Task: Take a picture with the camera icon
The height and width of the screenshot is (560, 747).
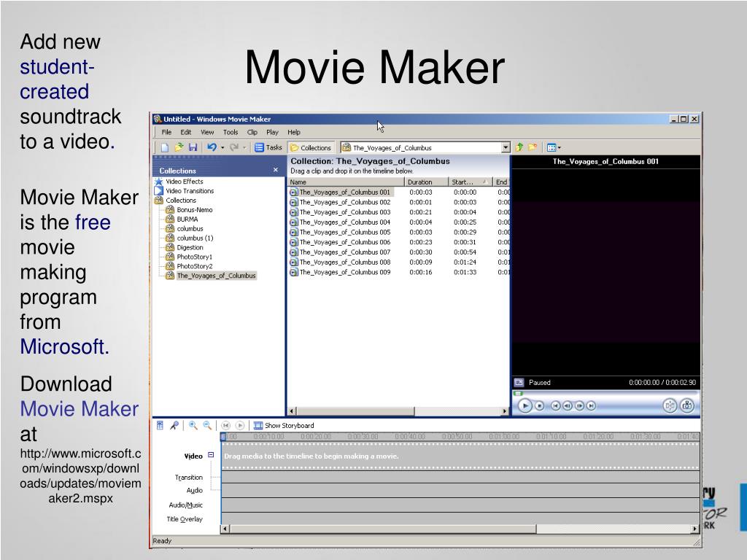Action: click(x=687, y=405)
